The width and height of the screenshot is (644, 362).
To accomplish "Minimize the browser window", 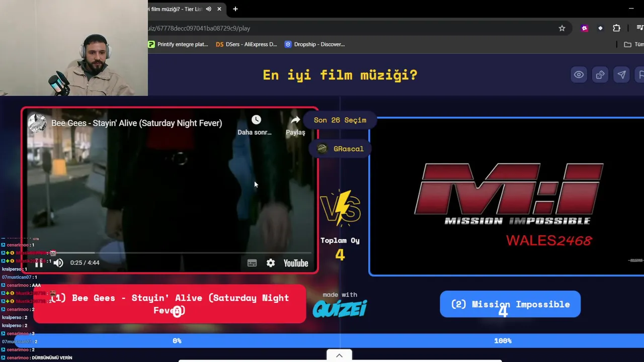I will (x=631, y=9).
